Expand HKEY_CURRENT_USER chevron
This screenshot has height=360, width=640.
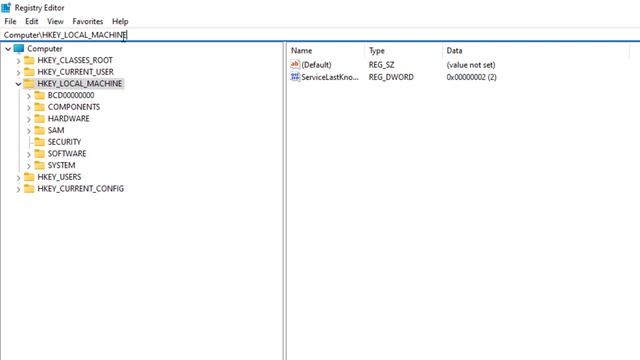(18, 73)
